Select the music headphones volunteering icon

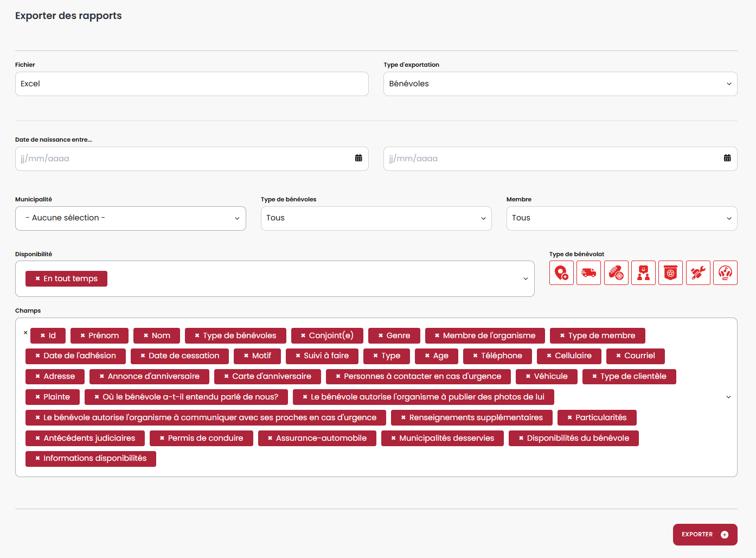pyautogui.click(x=725, y=272)
